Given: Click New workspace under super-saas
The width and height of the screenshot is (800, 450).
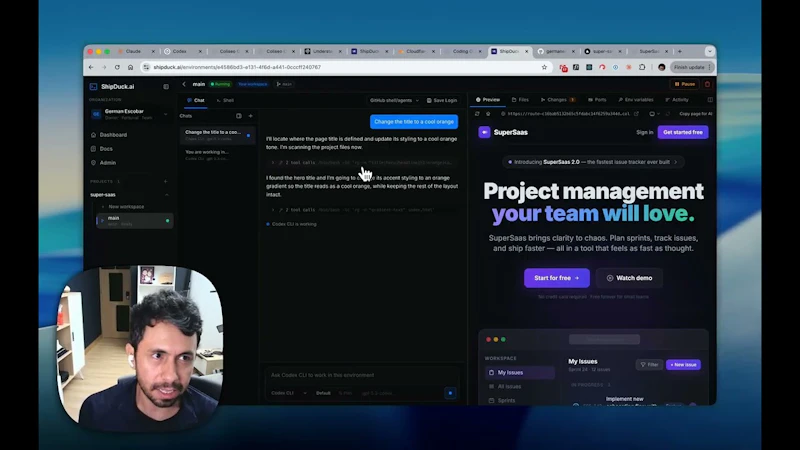Looking at the screenshot, I should click(123, 207).
